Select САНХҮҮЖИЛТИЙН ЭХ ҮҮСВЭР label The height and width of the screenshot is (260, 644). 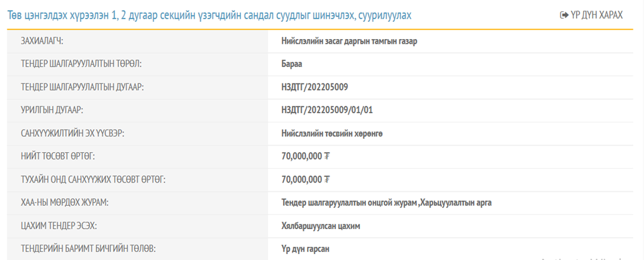coord(72,134)
